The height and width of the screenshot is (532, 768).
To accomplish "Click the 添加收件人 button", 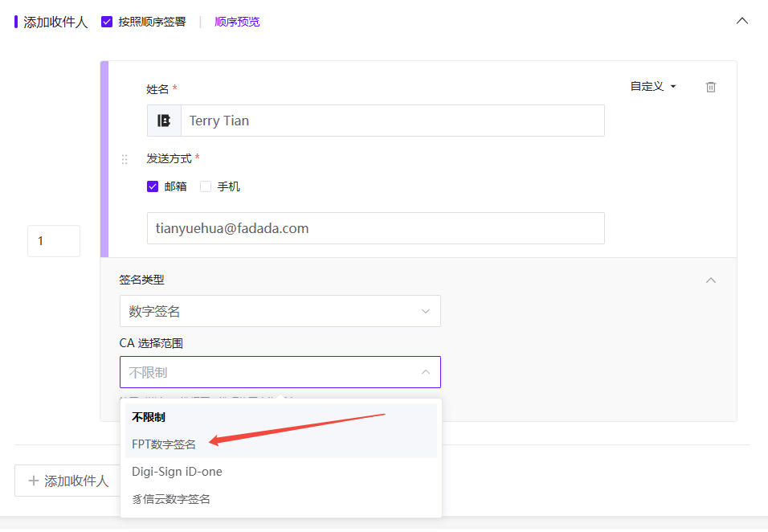I will point(67,481).
